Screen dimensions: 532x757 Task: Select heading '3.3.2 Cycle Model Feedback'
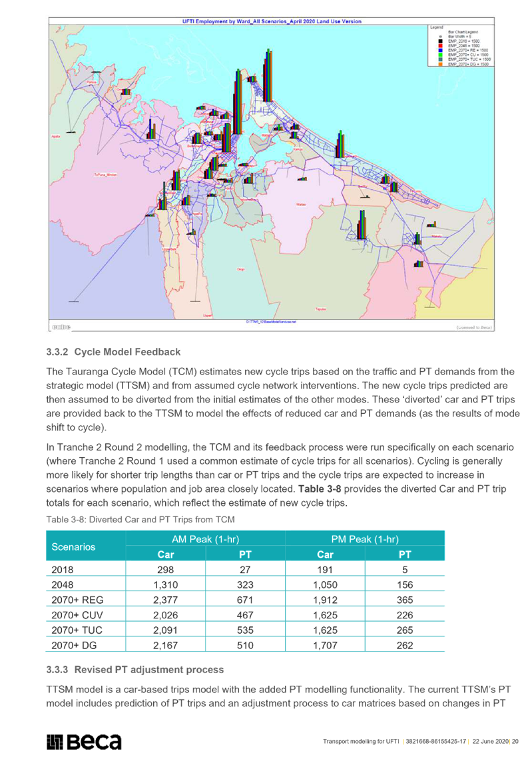click(x=113, y=352)
